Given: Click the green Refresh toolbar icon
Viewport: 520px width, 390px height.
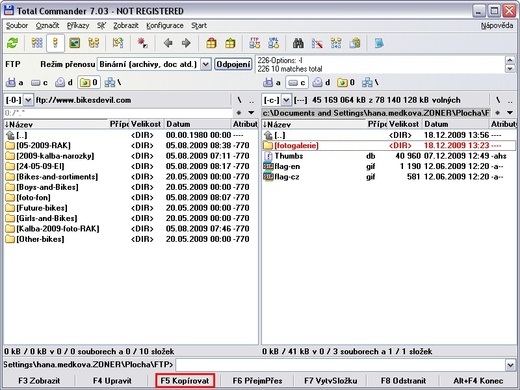Looking at the screenshot, I should [13, 43].
